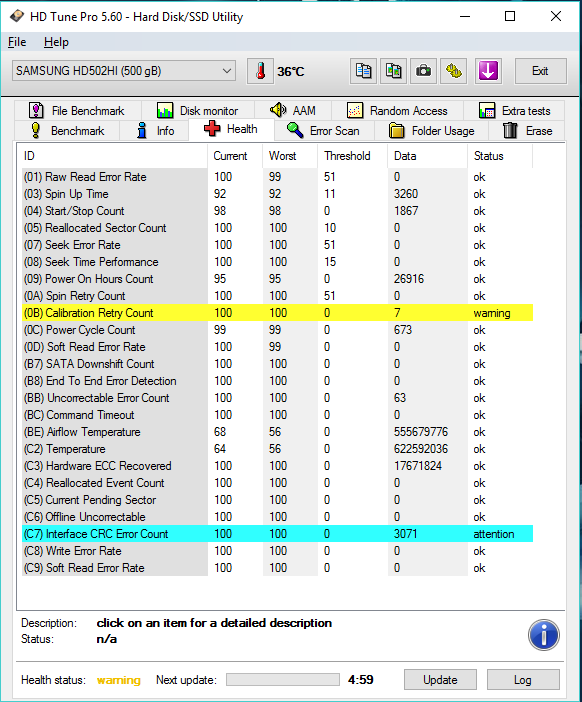The height and width of the screenshot is (702, 582).
Task: Click the purple download arrow icon
Action: point(488,71)
